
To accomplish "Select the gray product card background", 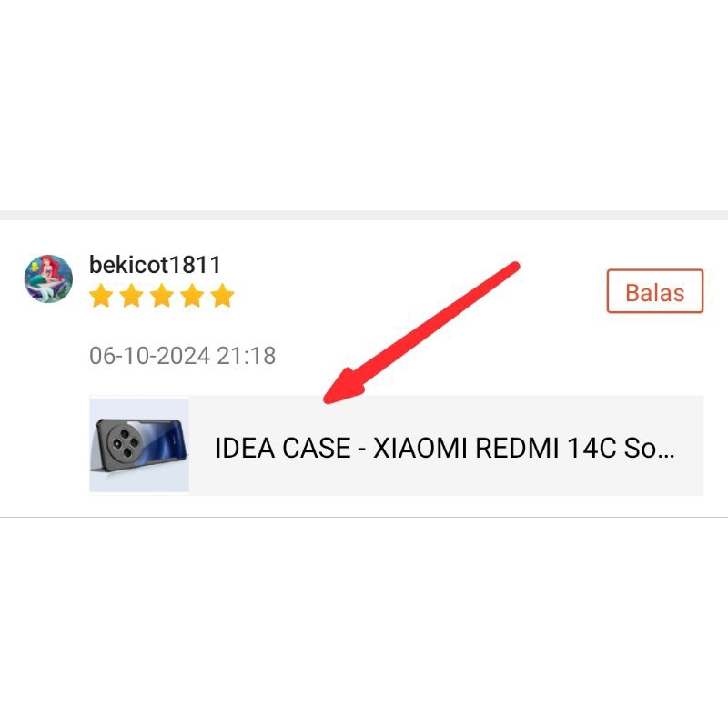I will [x=397, y=445].
